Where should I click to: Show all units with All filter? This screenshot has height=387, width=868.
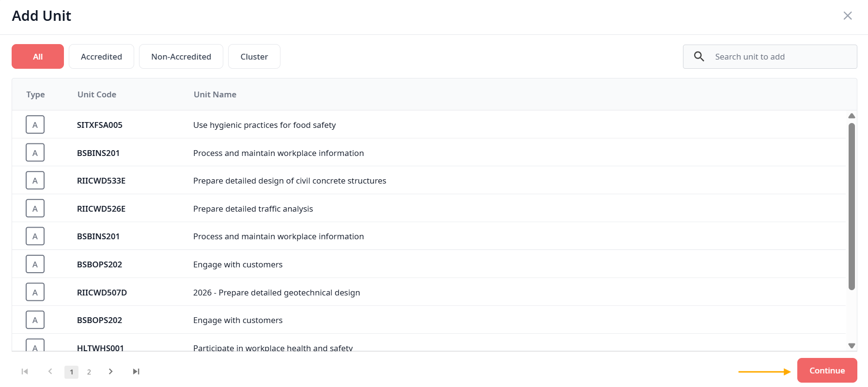click(x=38, y=57)
